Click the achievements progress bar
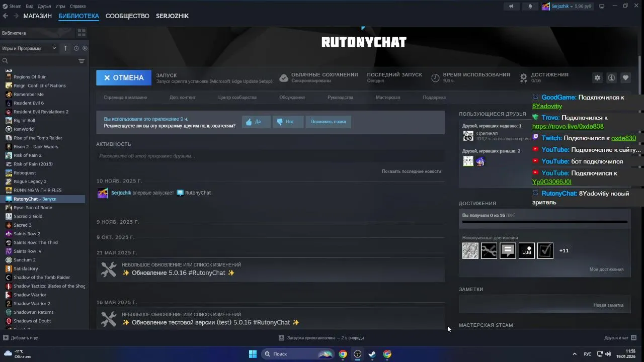This screenshot has height=362, width=644. point(545,222)
